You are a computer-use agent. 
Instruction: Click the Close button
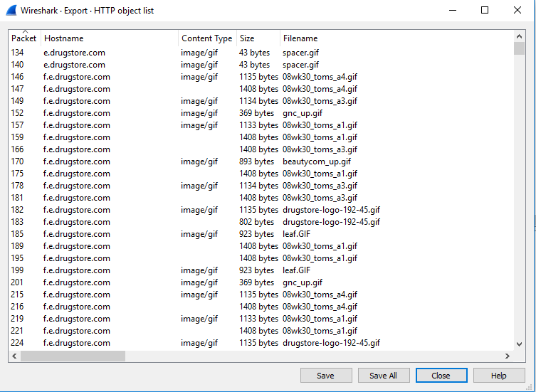click(x=441, y=376)
